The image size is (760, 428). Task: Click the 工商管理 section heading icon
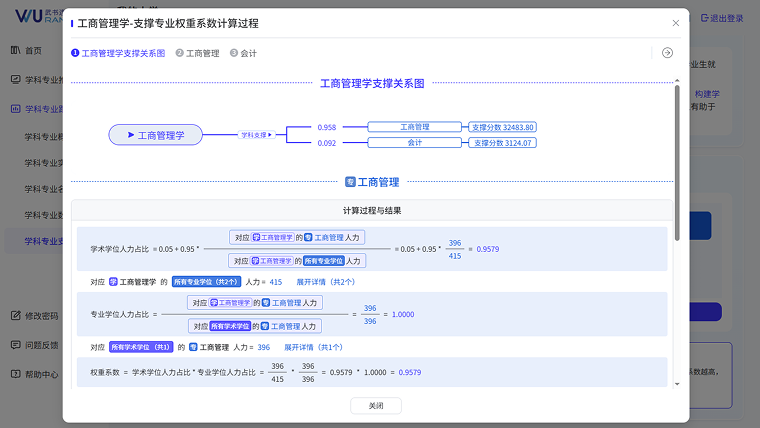point(350,182)
